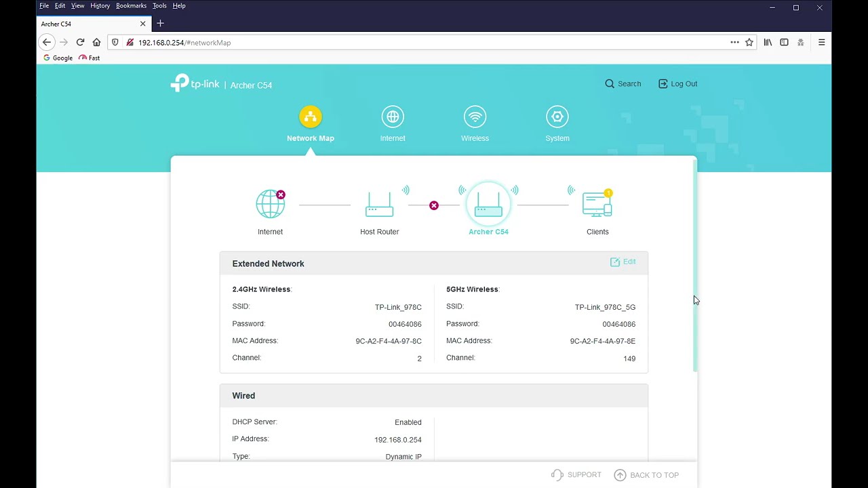The image size is (868, 488).
Task: Open the Wireless settings section
Action: pyautogui.click(x=475, y=124)
